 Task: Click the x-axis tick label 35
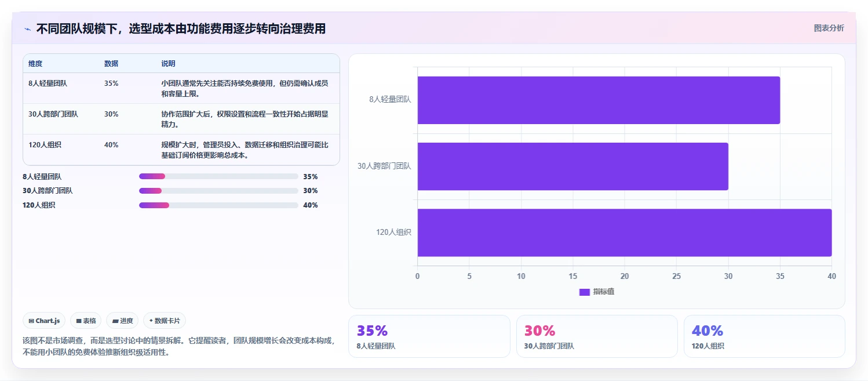click(x=780, y=277)
